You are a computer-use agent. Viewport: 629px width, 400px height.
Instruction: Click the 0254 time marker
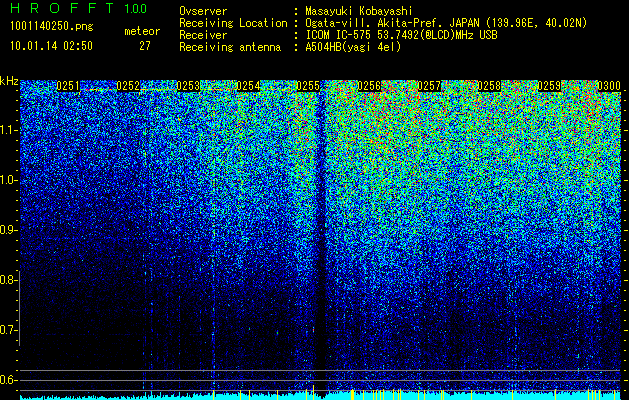point(248,86)
